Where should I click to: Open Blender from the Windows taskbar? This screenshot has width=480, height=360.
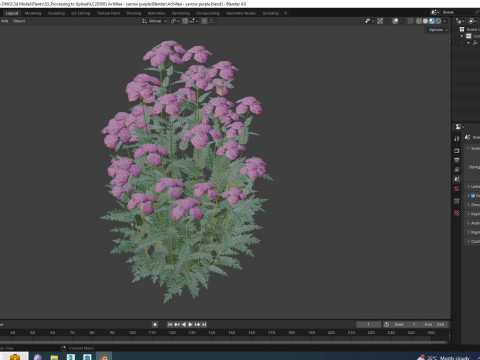click(104, 357)
